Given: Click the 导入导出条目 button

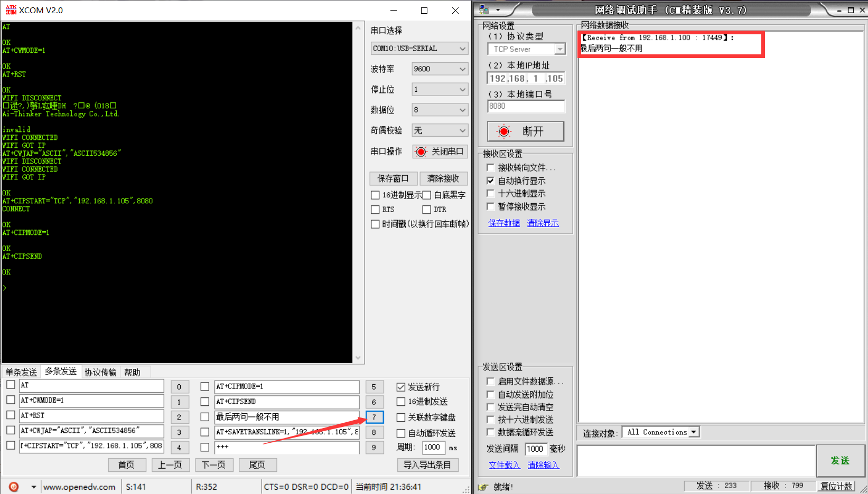Looking at the screenshot, I should [x=427, y=465].
